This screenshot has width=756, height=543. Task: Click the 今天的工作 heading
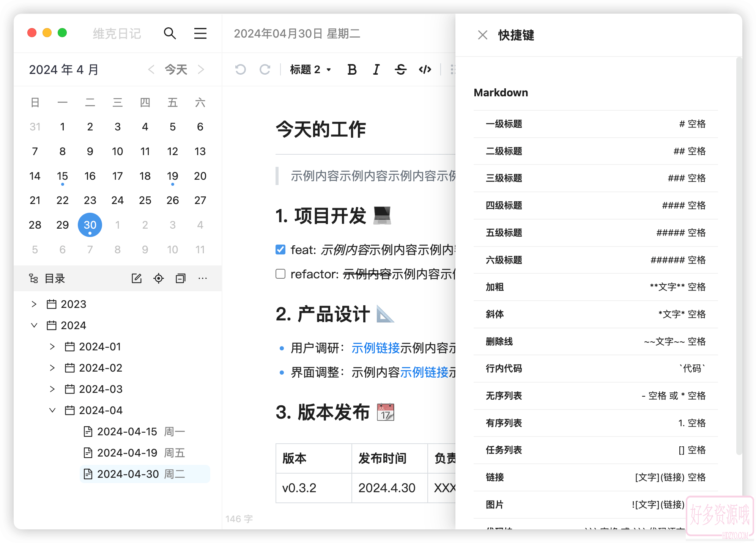(x=321, y=129)
